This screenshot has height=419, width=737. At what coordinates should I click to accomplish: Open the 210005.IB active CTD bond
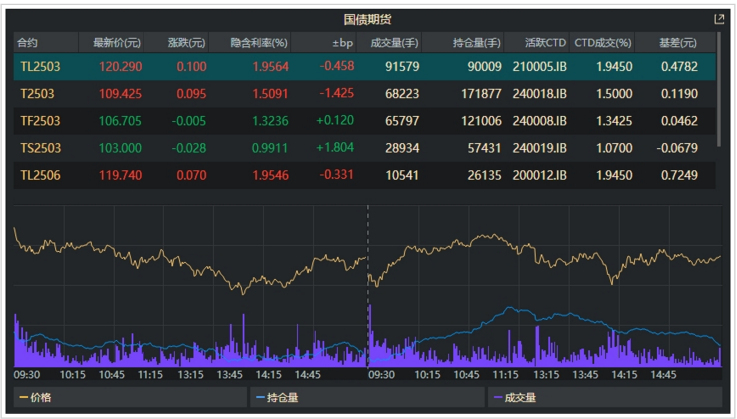[539, 66]
